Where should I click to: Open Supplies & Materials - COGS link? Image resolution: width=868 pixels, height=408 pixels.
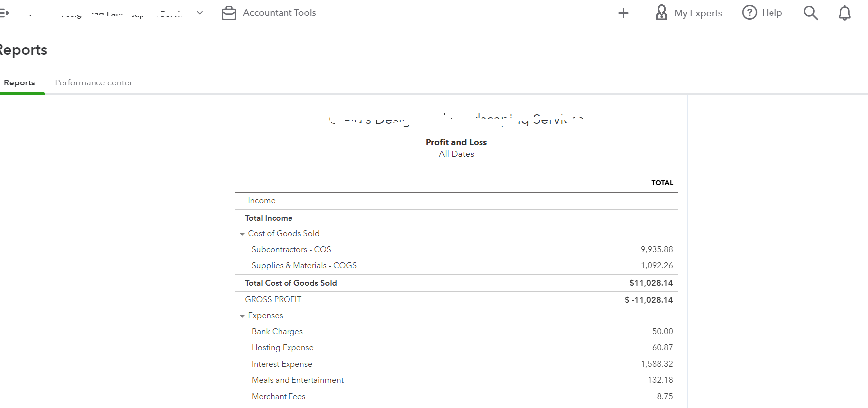tap(304, 265)
